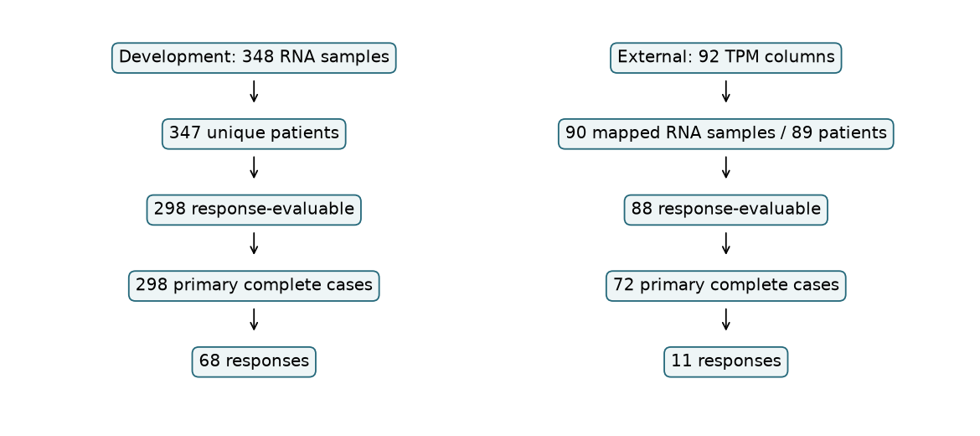Click arrow above 68 responses

click(x=254, y=319)
